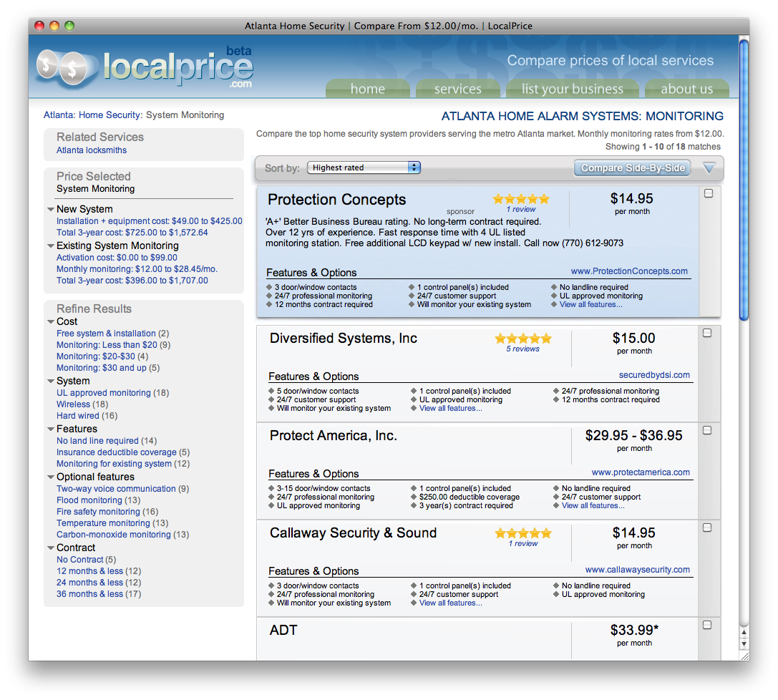Viewport: 778px width, 700px height.
Task: Check the Protection Concepts compare checkbox
Action: click(x=709, y=193)
